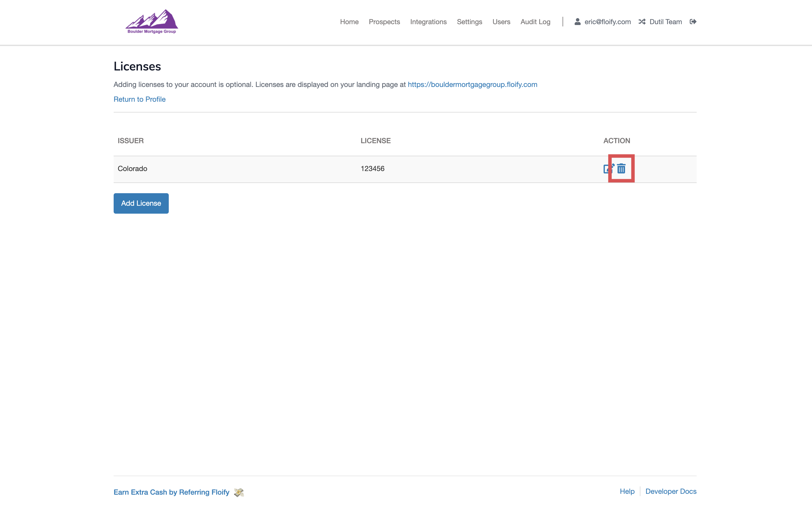Log out using the exit arrow icon

click(693, 22)
